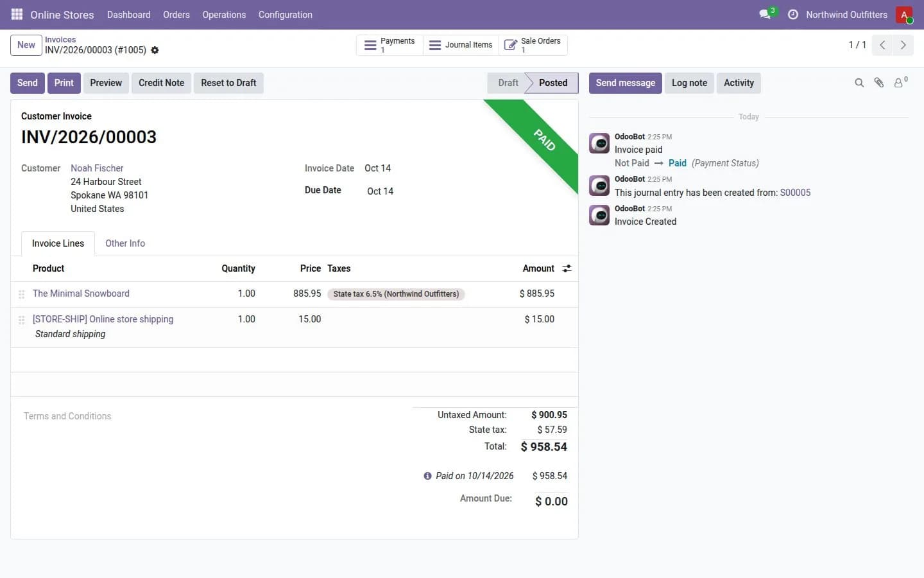The height and width of the screenshot is (578, 924).
Task: Open sale order S00005 link
Action: [x=795, y=193]
